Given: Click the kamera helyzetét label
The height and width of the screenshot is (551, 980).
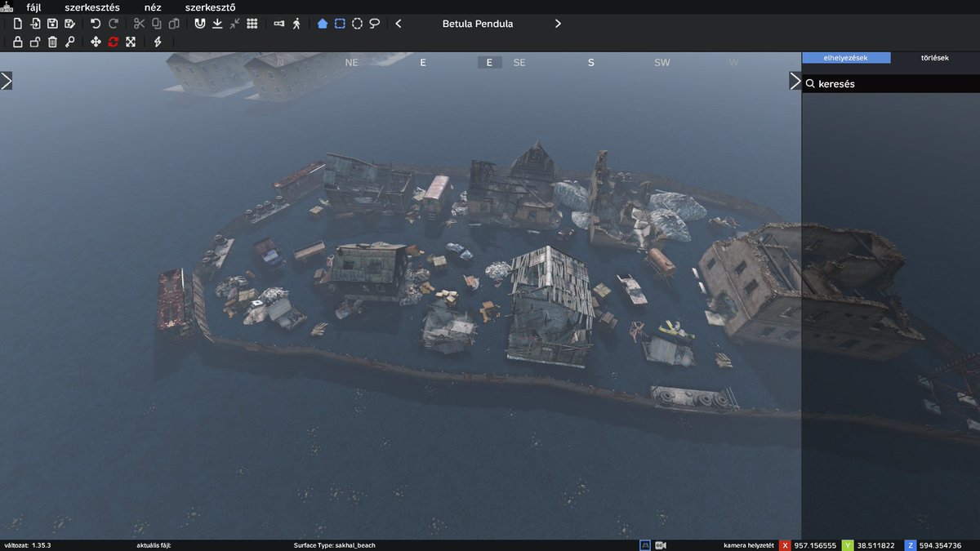Looking at the screenshot, I should [x=747, y=545].
